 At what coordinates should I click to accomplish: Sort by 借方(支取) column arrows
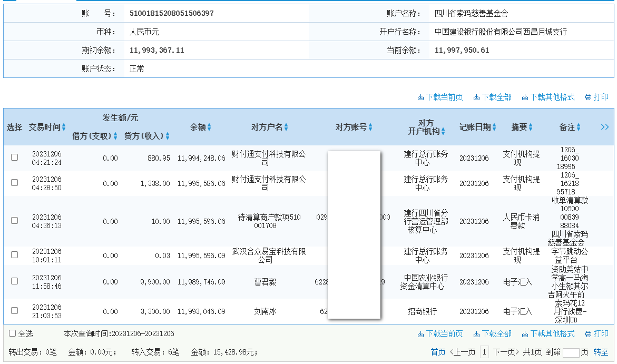coord(115,136)
